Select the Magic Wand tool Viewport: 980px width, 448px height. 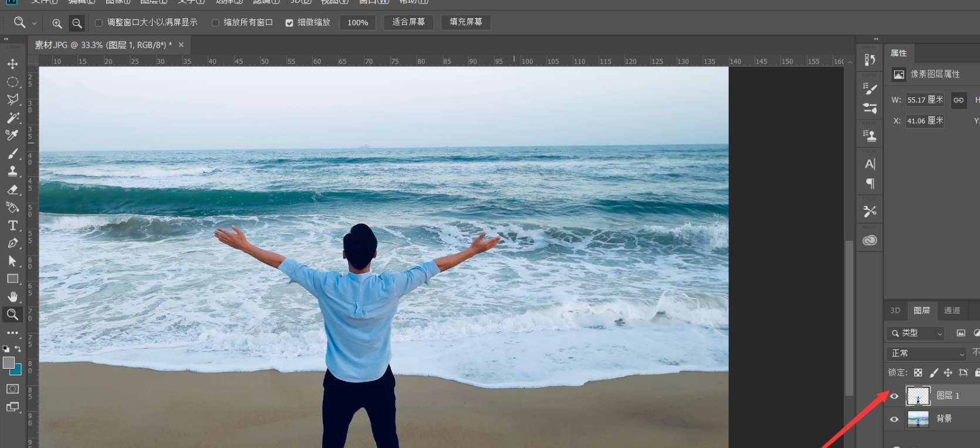[x=12, y=117]
